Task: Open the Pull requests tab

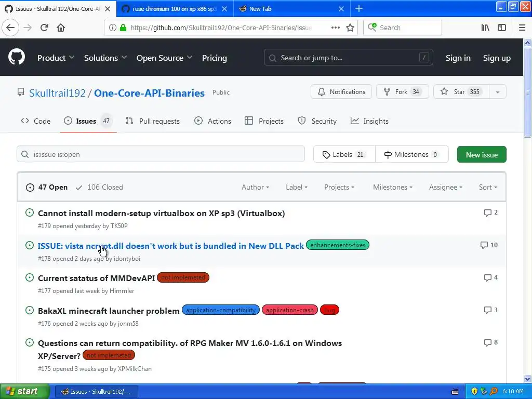Action: point(153,121)
